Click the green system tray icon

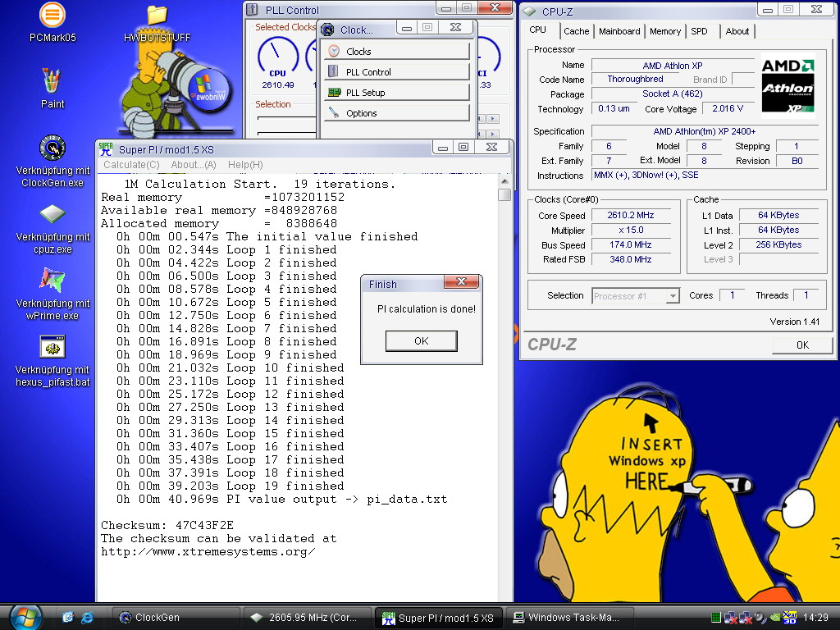point(715,618)
